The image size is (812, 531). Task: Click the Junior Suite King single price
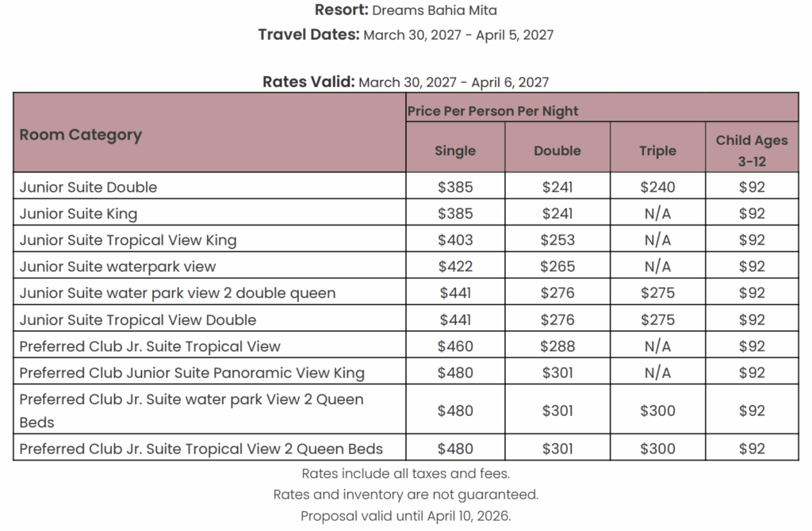pyautogui.click(x=455, y=213)
